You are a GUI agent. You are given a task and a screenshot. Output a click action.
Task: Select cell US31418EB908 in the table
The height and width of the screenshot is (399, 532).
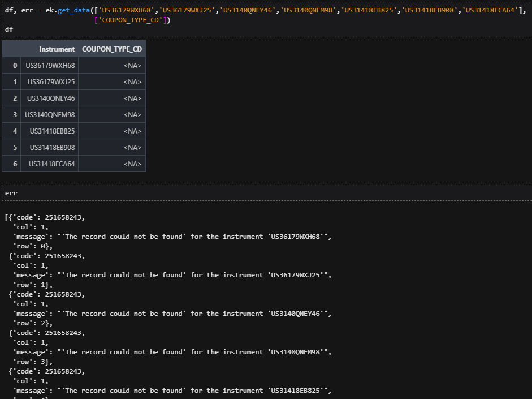click(x=50, y=147)
